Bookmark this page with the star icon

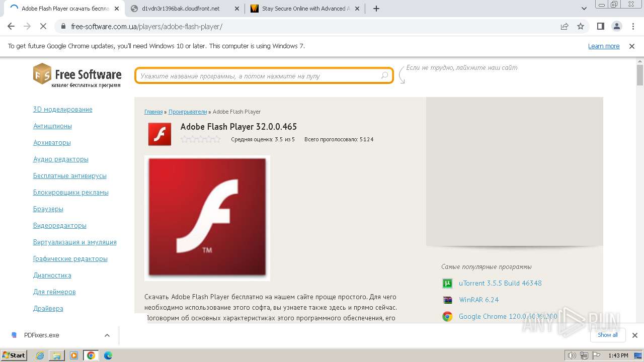pos(581,26)
